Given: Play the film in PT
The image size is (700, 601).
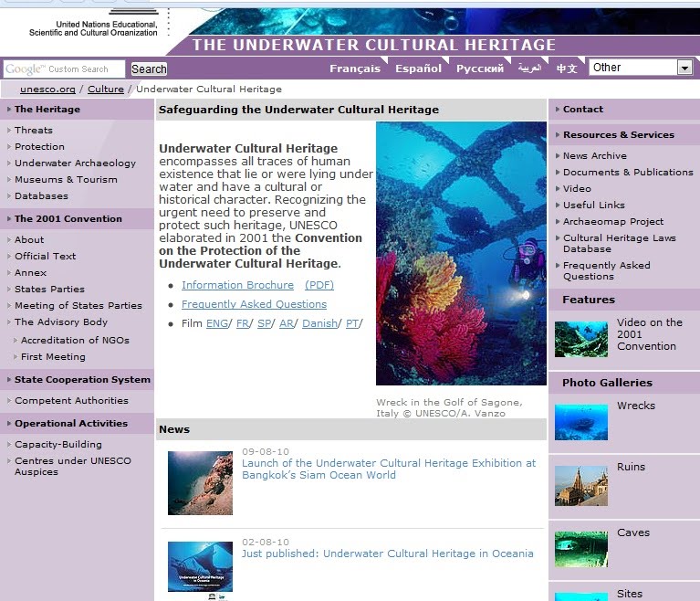Looking at the screenshot, I should tap(351, 323).
